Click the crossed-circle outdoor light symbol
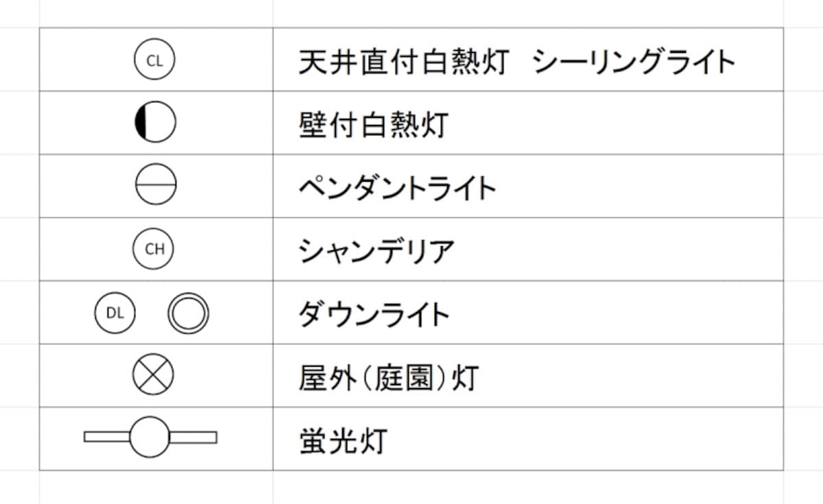This screenshot has width=823, height=504. click(x=153, y=375)
